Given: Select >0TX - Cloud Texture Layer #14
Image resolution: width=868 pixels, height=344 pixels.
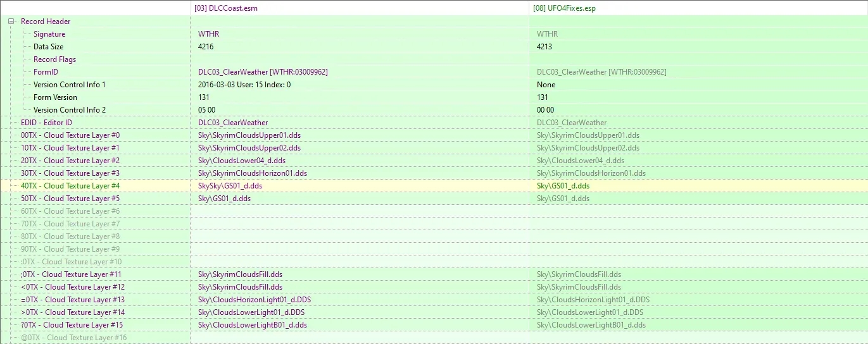Looking at the screenshot, I should tap(73, 312).
